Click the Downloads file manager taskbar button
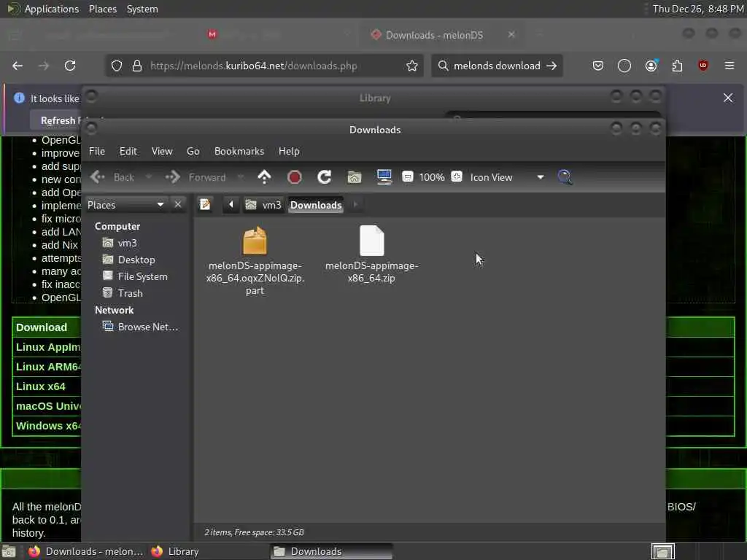 point(332,551)
